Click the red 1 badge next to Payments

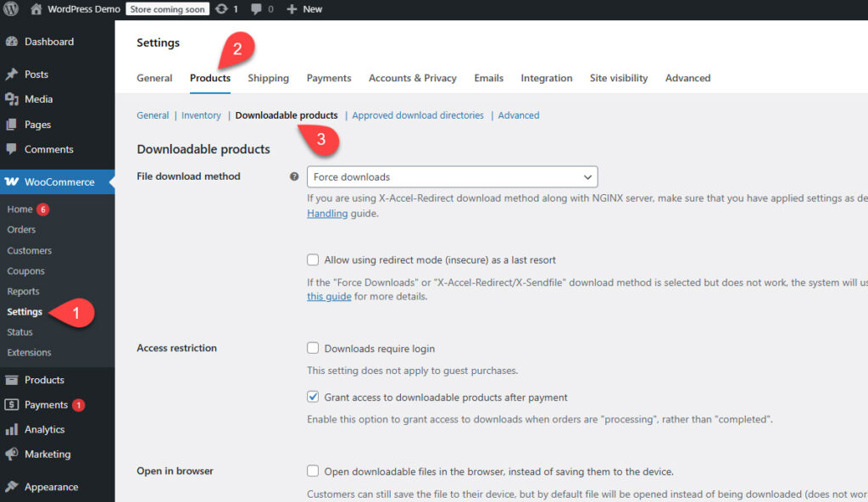click(x=79, y=405)
